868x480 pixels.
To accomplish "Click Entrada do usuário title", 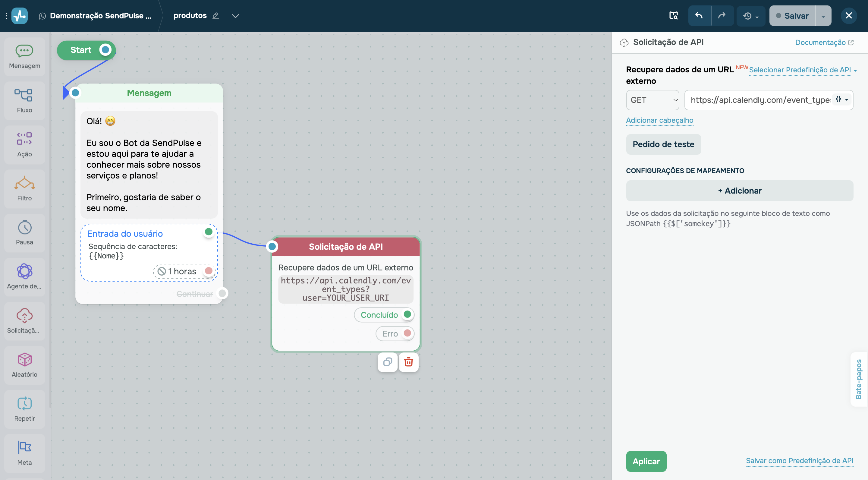I will 125,234.
